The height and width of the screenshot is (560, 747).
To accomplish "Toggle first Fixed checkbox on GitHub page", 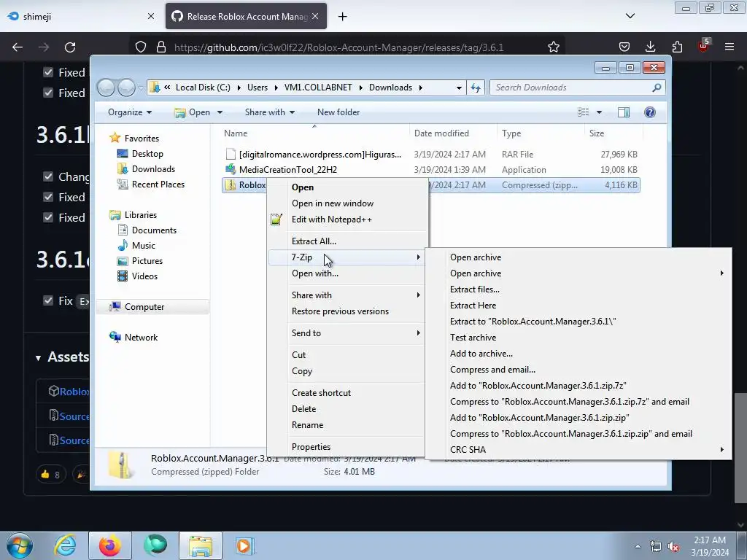I will [x=48, y=72].
